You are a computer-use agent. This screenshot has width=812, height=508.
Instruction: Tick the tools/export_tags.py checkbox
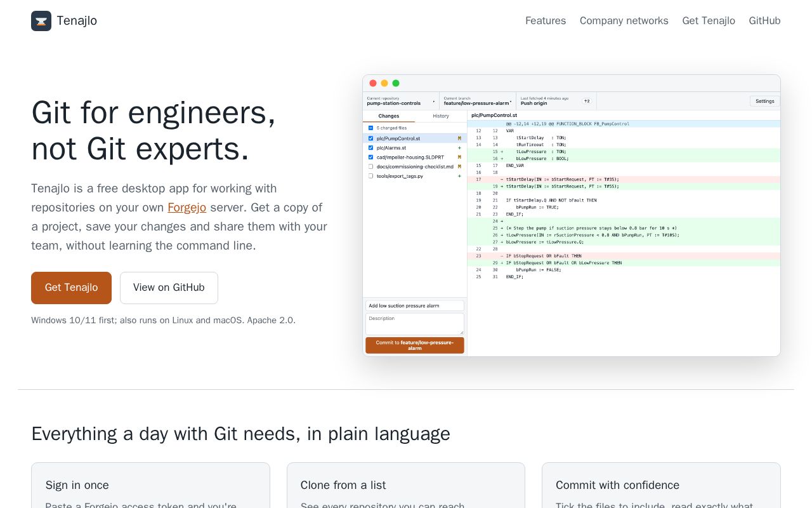tap(371, 176)
